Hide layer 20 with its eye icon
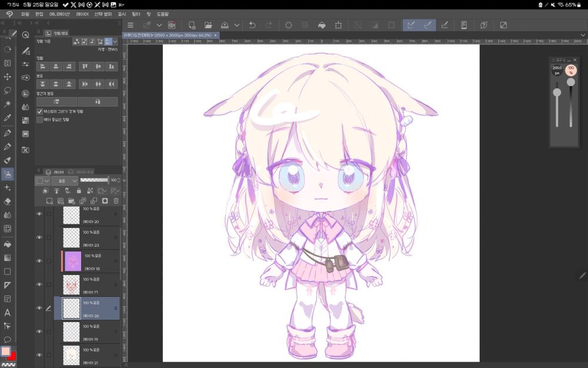Screen dimensions: 588x368 (39, 214)
